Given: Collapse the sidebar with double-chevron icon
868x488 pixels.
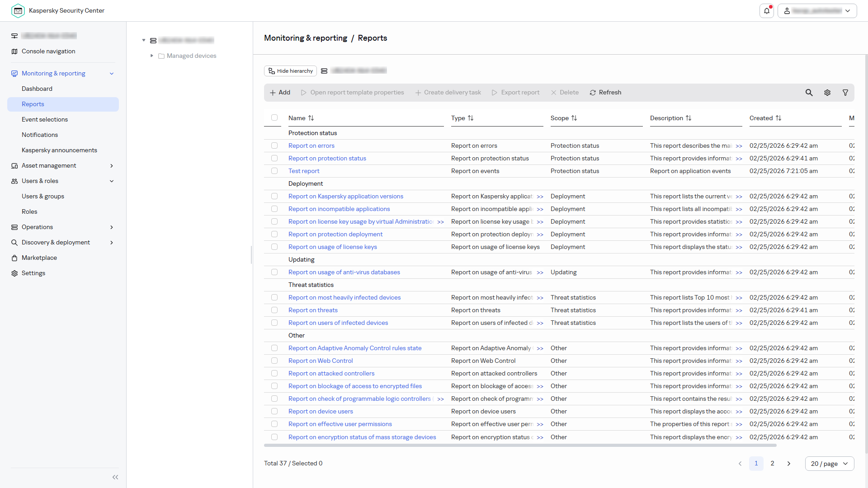Looking at the screenshot, I should [115, 477].
